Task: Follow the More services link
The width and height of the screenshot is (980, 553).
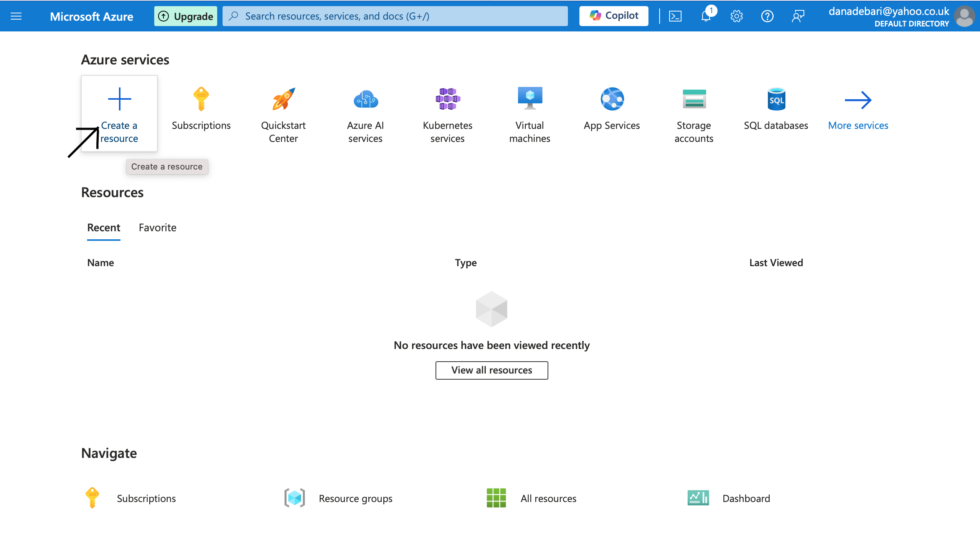Action: [x=858, y=125]
